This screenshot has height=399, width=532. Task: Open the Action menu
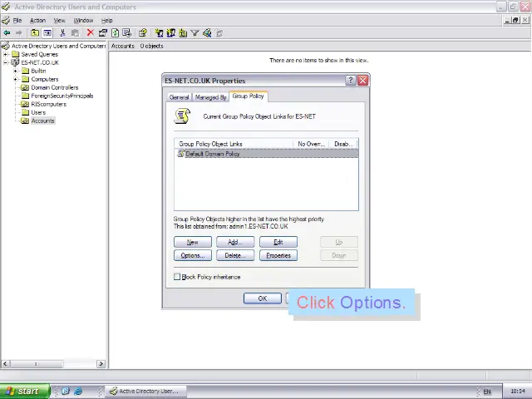(37, 20)
